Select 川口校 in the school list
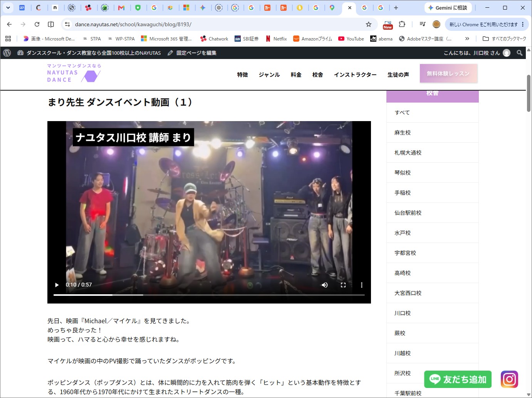This screenshot has width=532, height=398. (432, 313)
